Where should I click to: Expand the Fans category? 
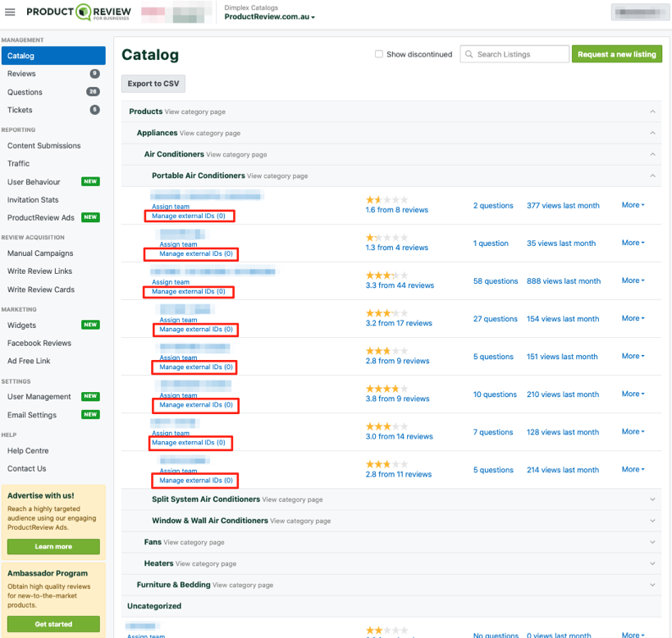click(652, 542)
